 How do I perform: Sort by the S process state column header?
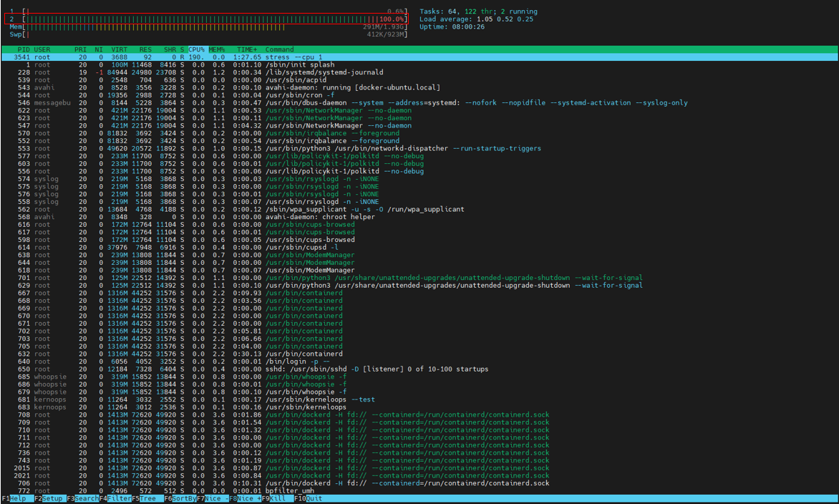click(182, 49)
